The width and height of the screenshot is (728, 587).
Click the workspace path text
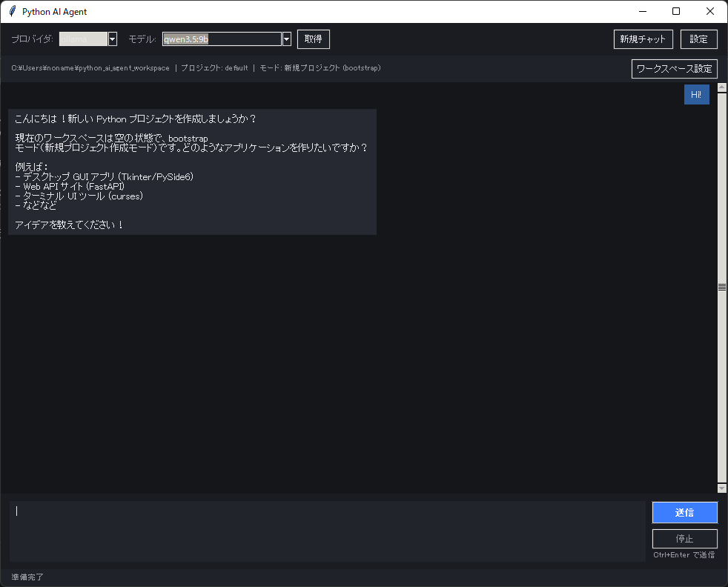90,67
